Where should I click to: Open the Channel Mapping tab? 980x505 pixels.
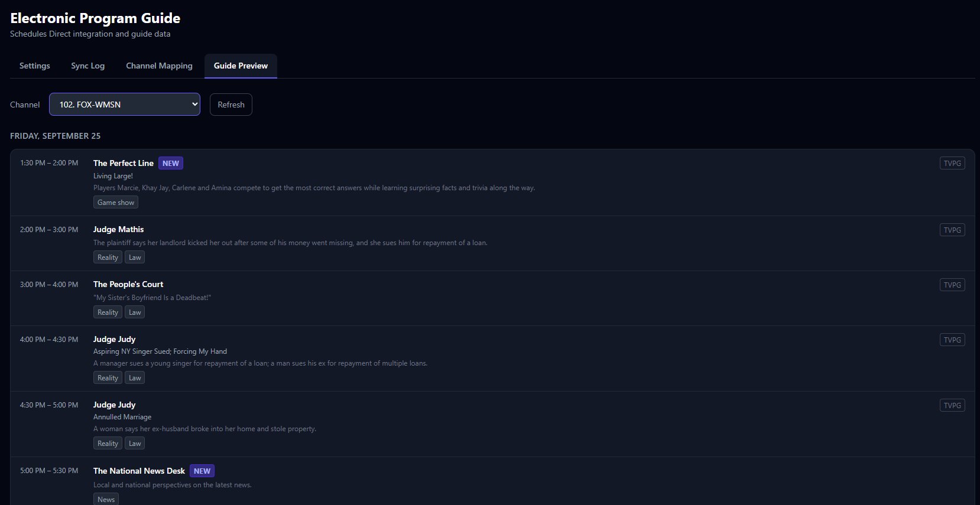tap(159, 66)
